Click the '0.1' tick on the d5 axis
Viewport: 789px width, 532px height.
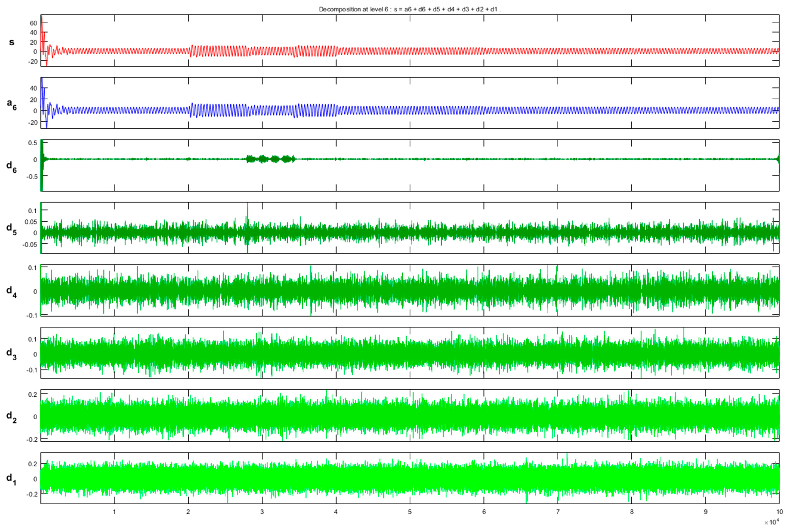[x=33, y=211]
